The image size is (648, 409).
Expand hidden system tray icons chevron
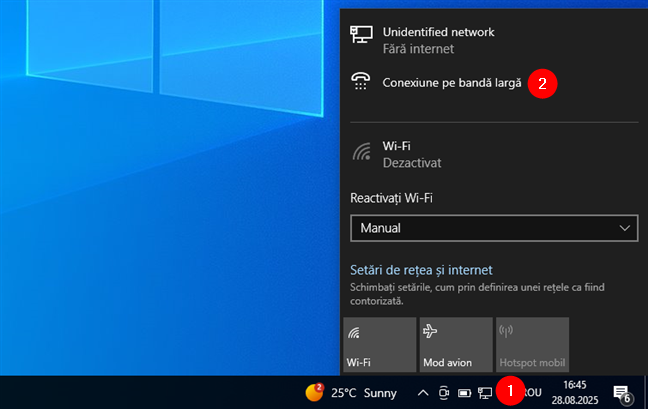pyautogui.click(x=422, y=393)
